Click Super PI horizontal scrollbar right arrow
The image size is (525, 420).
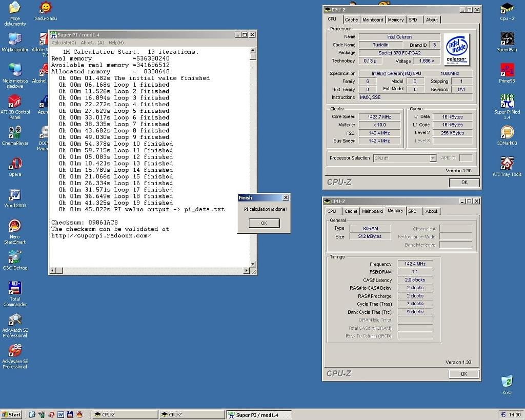(247, 270)
